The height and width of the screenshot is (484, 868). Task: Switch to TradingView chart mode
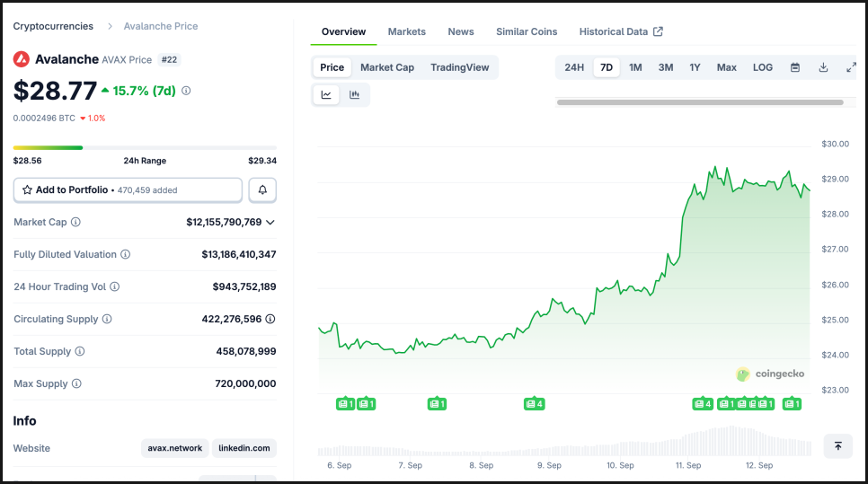pos(459,67)
